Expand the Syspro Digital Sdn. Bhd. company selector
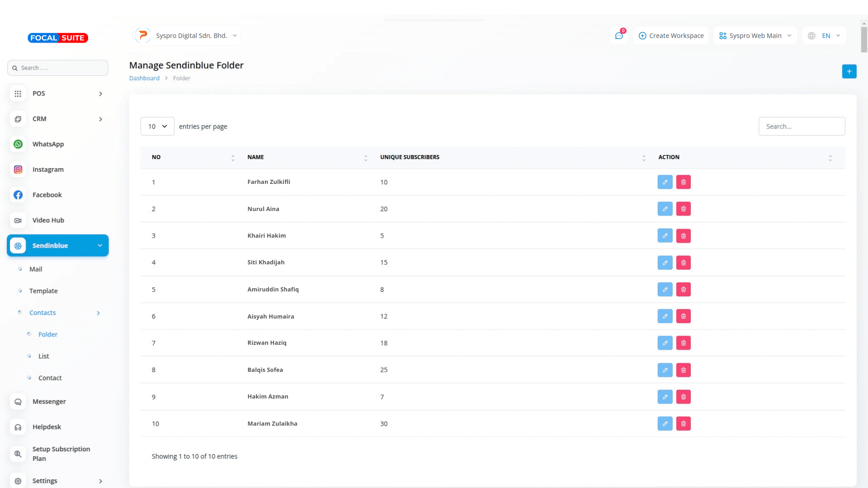868x488 pixels. (187, 36)
